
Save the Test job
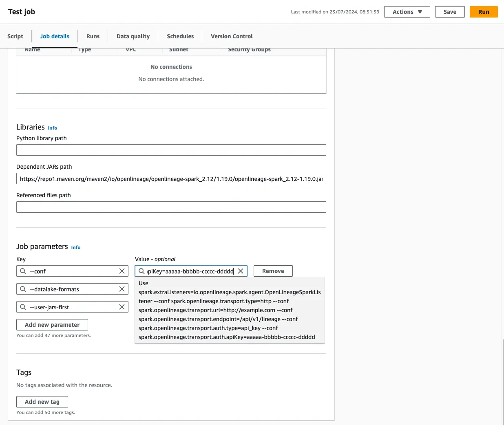[x=450, y=12]
